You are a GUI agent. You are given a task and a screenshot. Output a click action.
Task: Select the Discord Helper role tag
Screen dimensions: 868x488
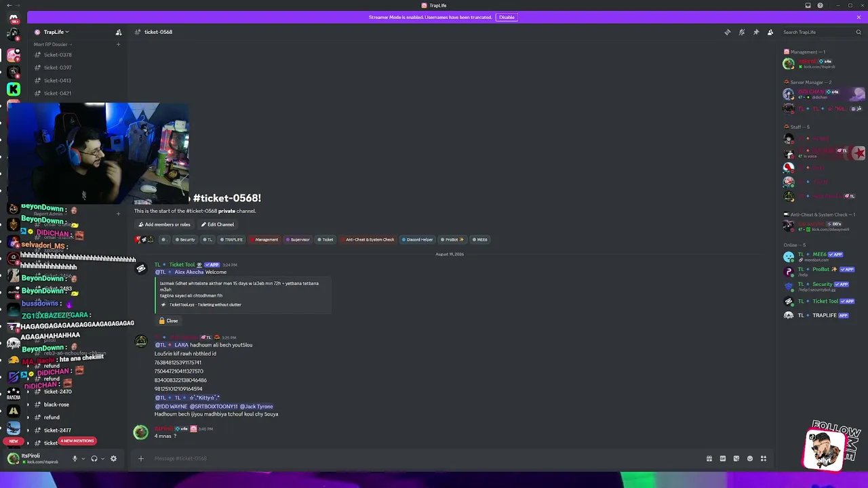(x=418, y=239)
